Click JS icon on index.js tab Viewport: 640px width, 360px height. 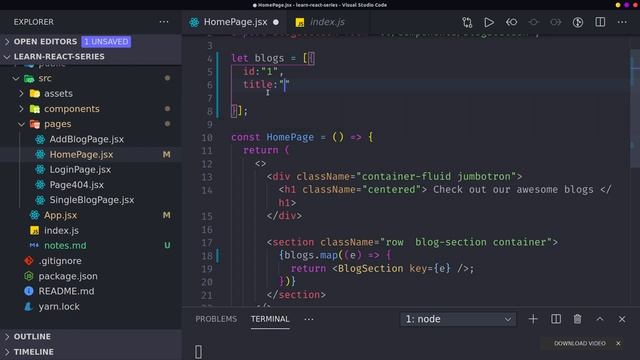tap(300, 22)
